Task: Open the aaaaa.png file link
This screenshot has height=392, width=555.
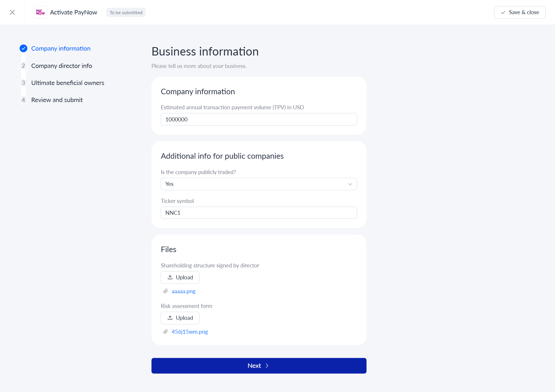Action: click(184, 291)
